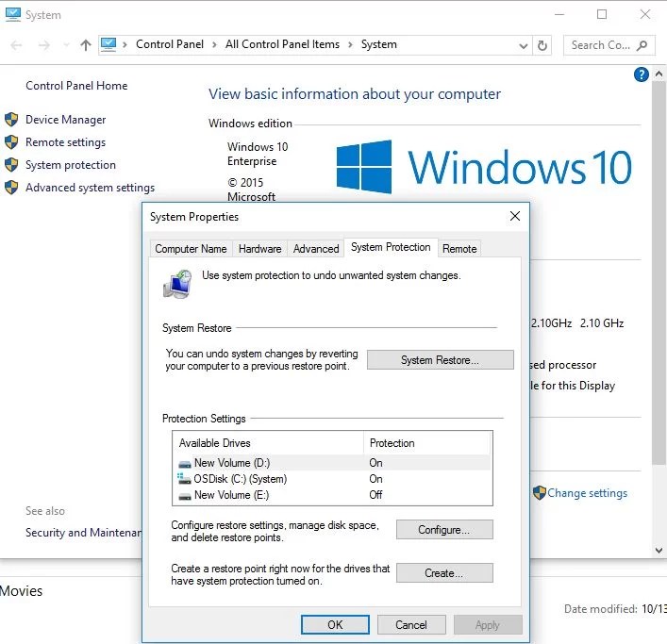Open Security and Maintenance link
667x644 pixels.
click(x=83, y=533)
